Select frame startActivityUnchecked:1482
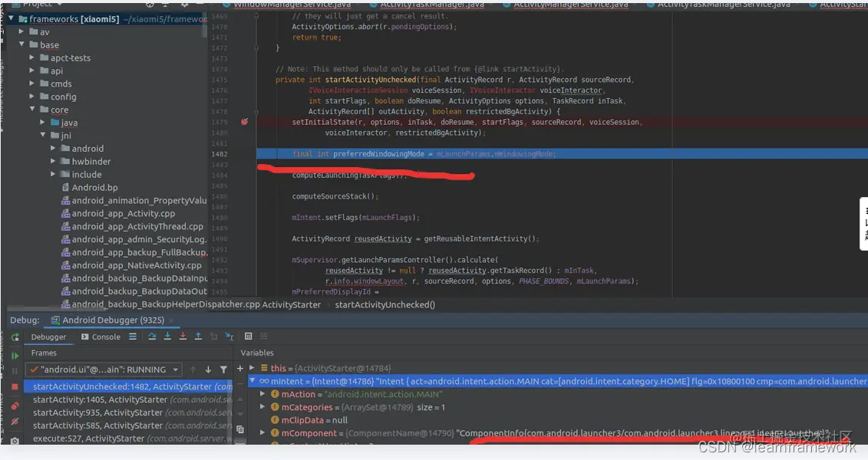The height and width of the screenshot is (460, 868). tap(128, 386)
